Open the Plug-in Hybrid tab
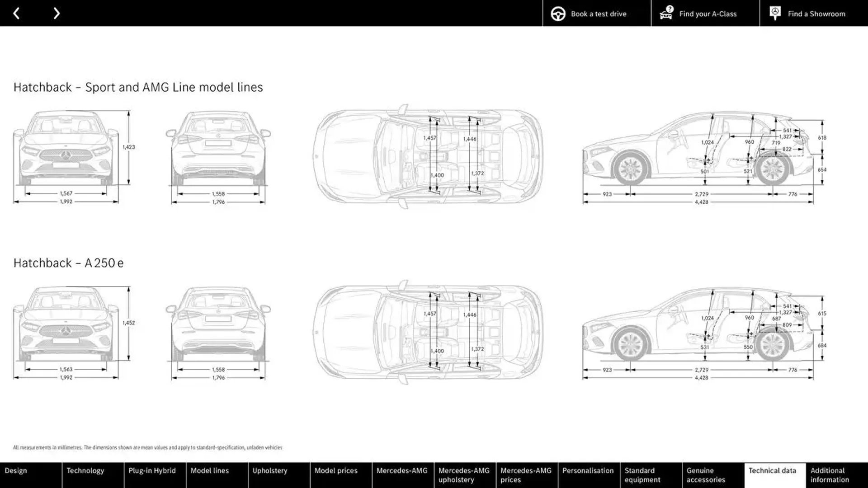The width and height of the screenshot is (868, 488). (155, 475)
